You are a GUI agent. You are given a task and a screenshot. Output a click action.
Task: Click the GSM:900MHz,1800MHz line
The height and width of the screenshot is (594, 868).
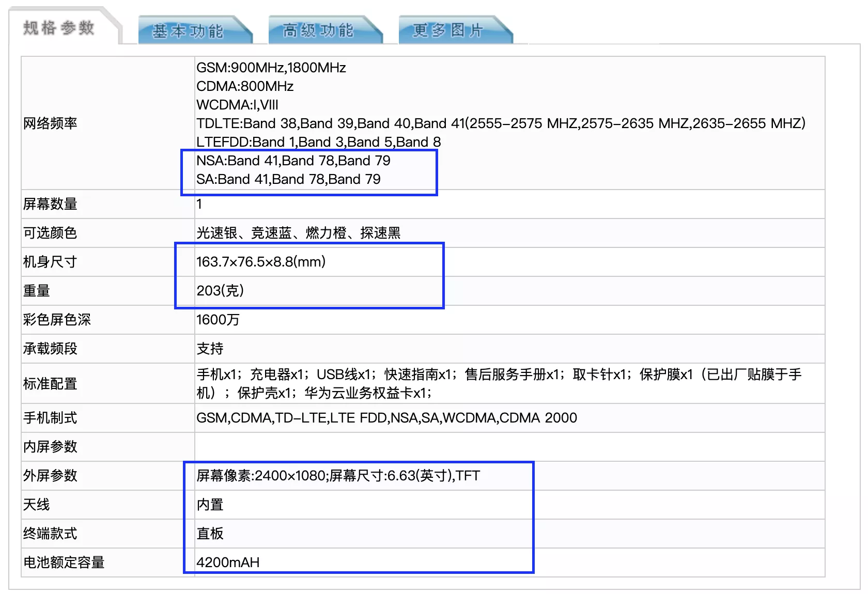[271, 68]
